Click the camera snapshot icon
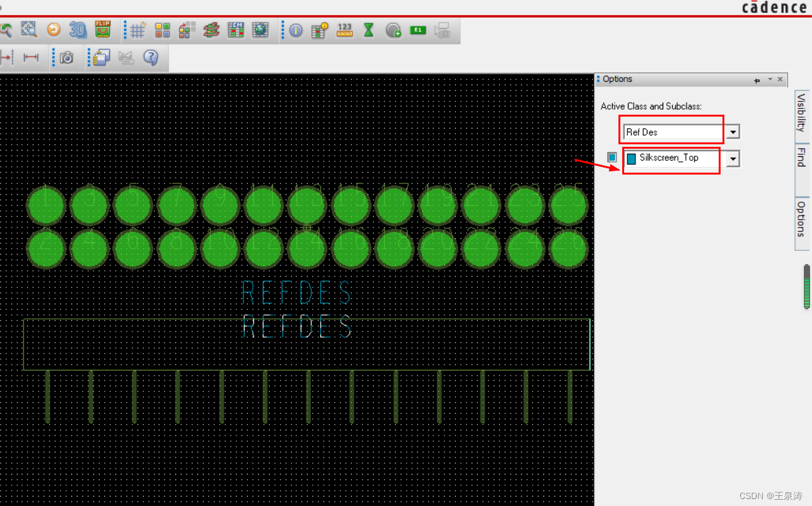812x506 pixels. (67, 58)
